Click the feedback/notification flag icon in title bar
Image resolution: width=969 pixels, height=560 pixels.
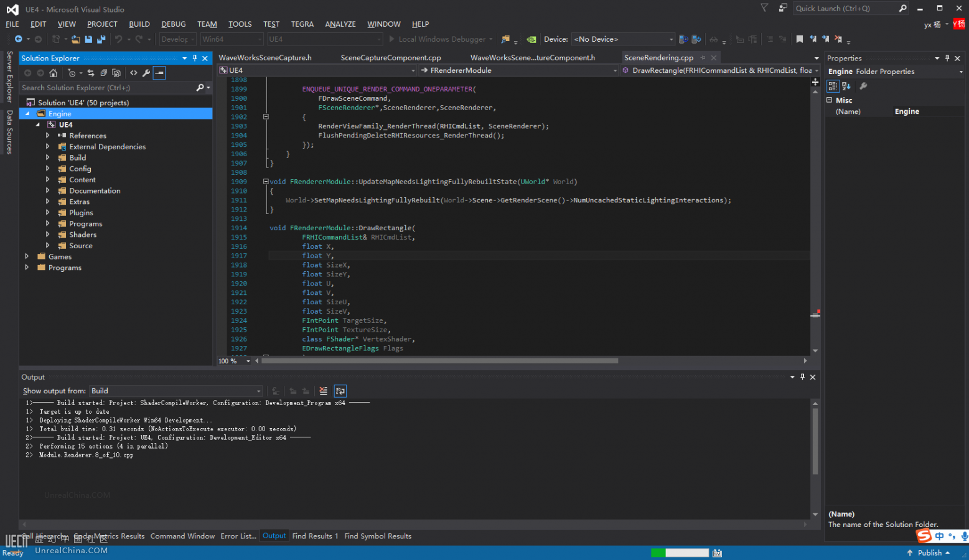point(764,8)
